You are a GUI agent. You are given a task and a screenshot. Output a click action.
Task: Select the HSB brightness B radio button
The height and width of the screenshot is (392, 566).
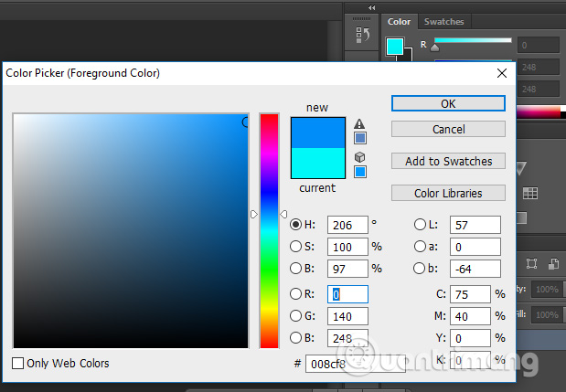[x=295, y=269]
